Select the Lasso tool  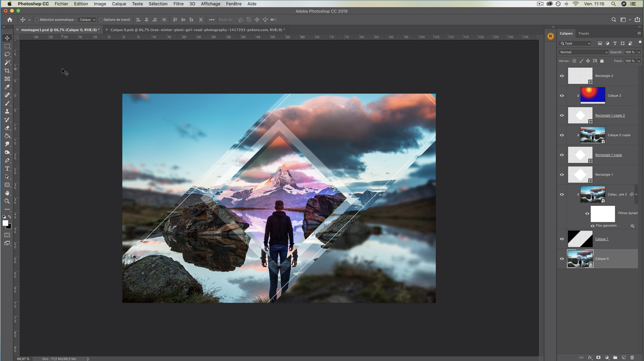(7, 54)
